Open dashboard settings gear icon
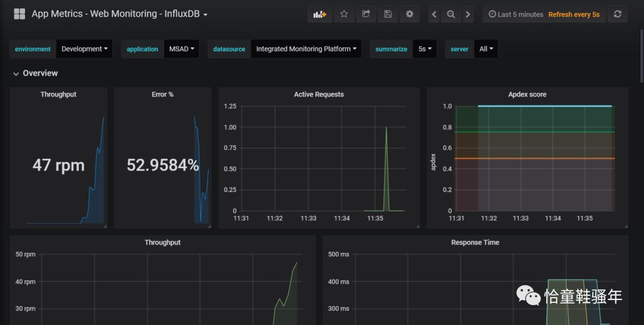This screenshot has width=644, height=325. point(409,14)
